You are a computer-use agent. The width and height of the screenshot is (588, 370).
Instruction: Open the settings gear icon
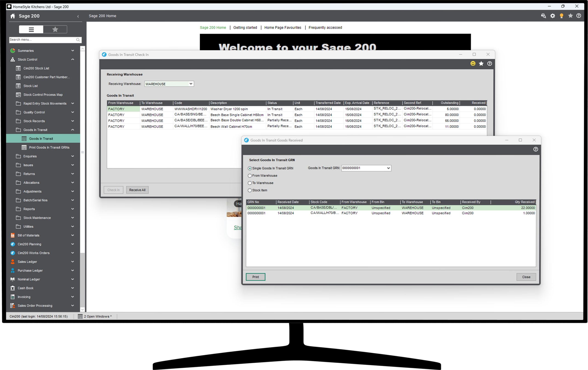(553, 16)
